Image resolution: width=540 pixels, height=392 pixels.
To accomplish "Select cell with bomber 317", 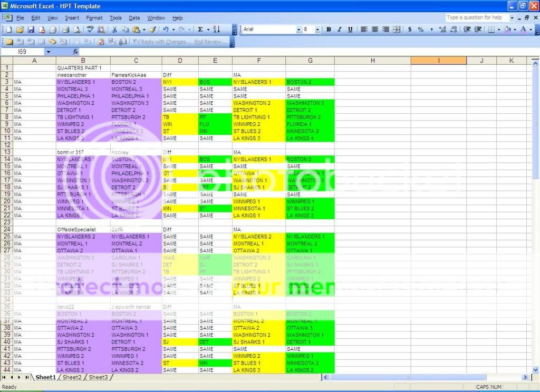I will click(83, 152).
